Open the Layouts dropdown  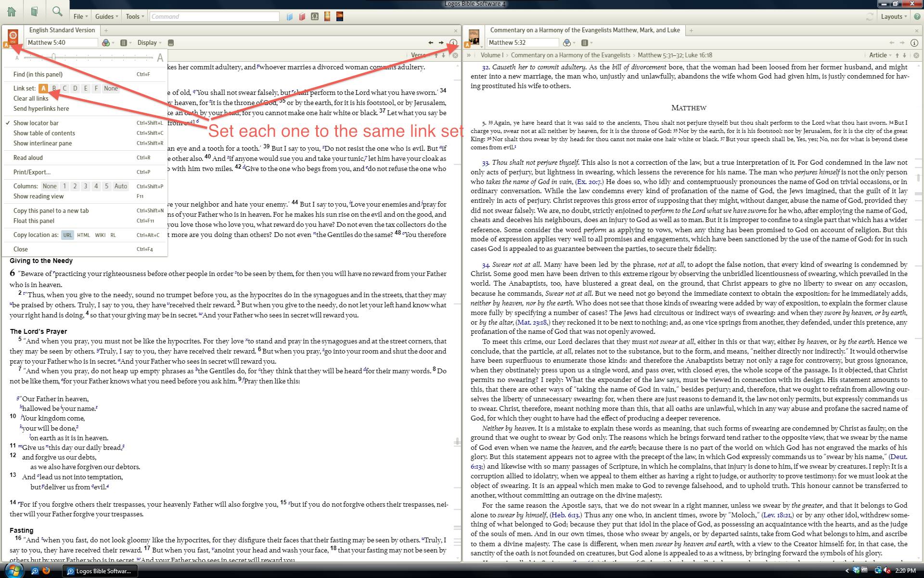[894, 16]
